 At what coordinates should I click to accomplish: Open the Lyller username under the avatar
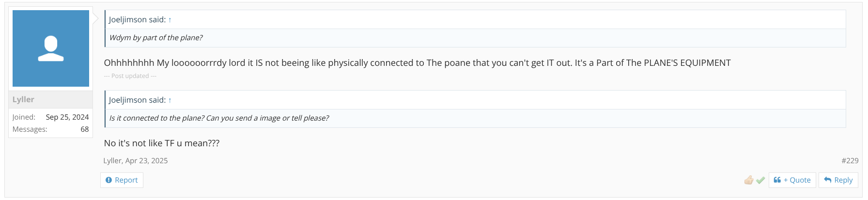pos(23,99)
